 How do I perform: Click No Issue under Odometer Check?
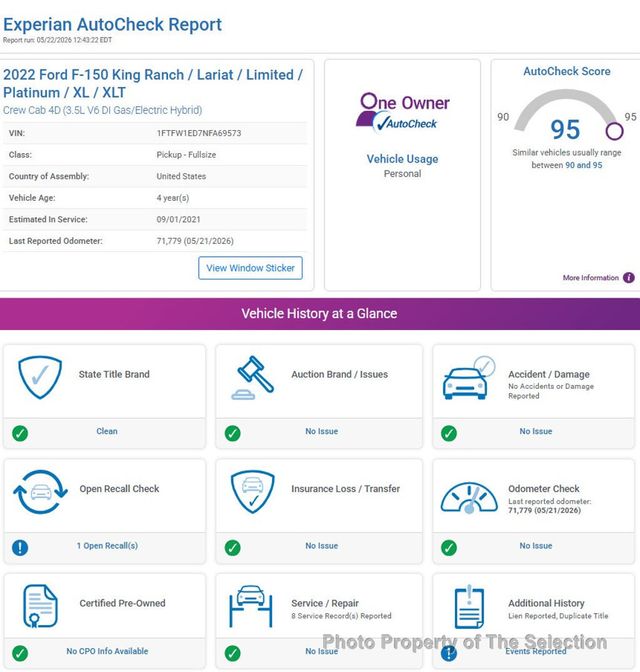tap(536, 546)
